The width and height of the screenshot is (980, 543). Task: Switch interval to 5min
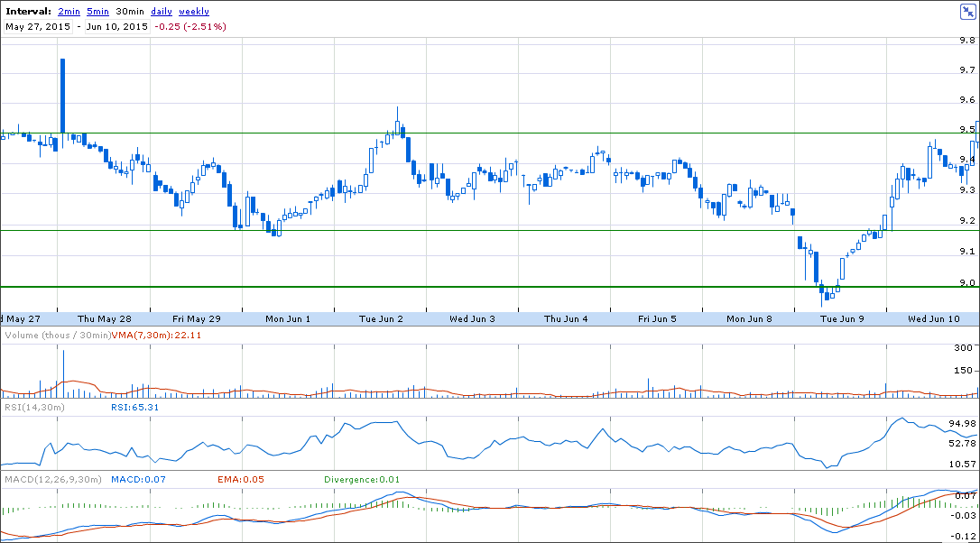[x=97, y=12]
